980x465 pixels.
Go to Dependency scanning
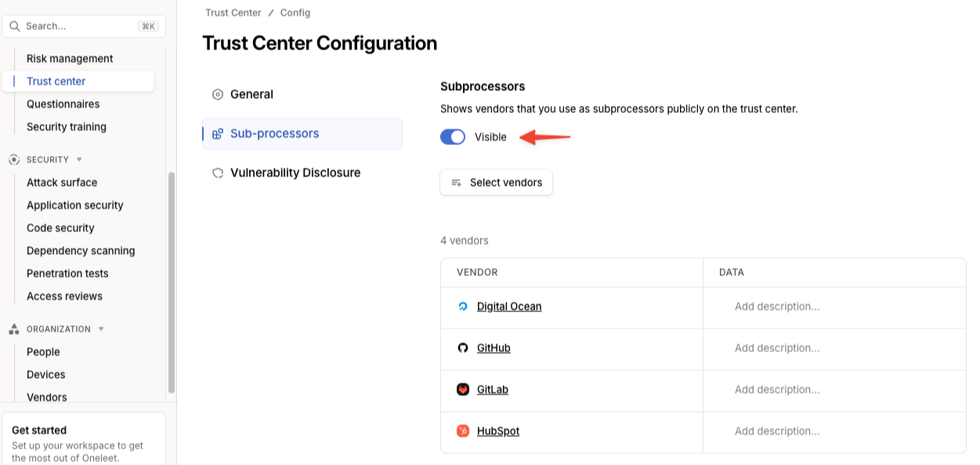coord(81,251)
